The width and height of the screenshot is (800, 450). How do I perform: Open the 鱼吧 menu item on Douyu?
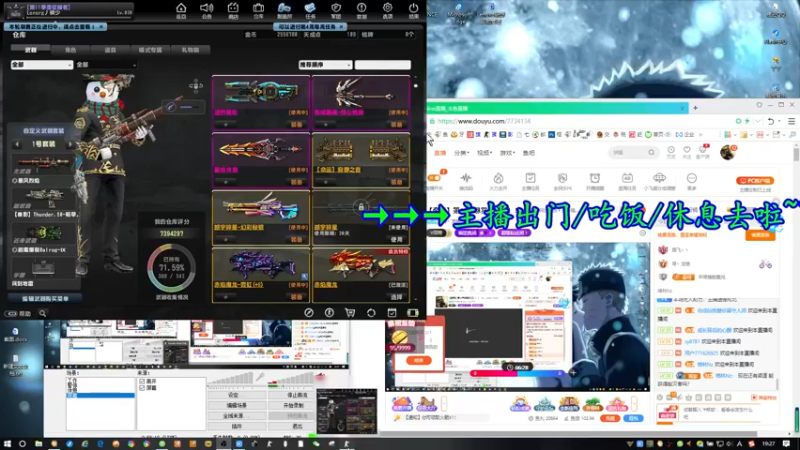tap(529, 153)
